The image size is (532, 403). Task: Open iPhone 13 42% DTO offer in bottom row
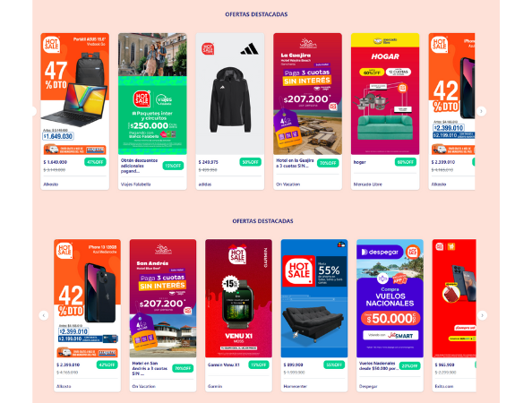[x=87, y=298]
